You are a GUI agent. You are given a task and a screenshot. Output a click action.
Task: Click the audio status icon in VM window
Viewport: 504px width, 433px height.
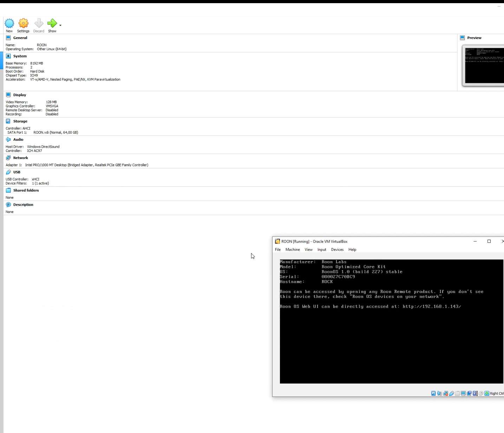point(440,393)
